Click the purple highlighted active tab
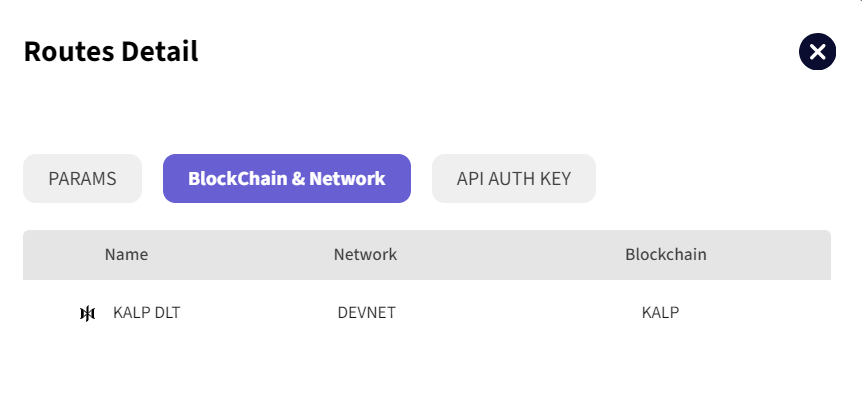The image size is (862, 405). click(286, 179)
